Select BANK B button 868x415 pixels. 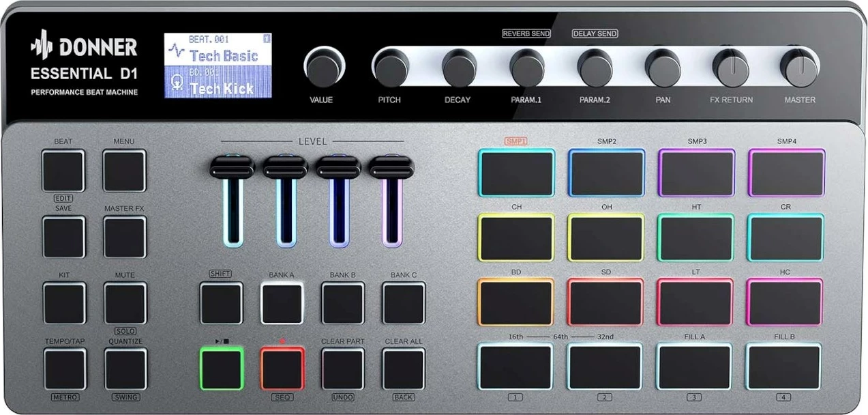(343, 303)
